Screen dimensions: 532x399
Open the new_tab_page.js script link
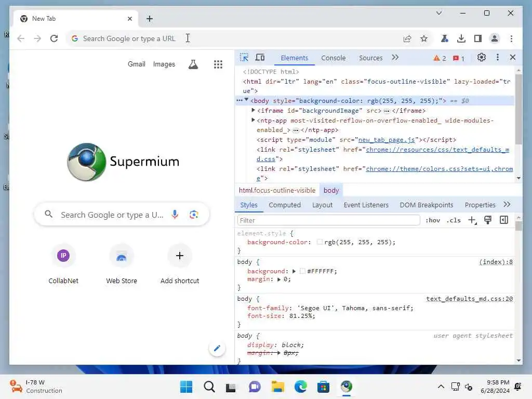387,140
